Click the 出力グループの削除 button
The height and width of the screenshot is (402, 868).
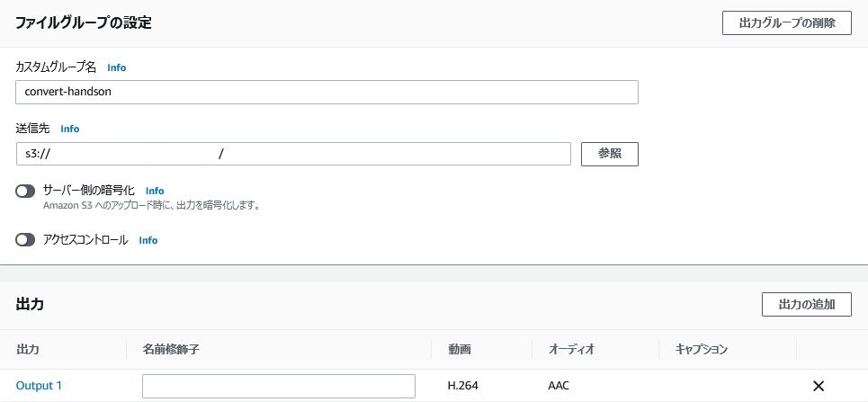[787, 23]
